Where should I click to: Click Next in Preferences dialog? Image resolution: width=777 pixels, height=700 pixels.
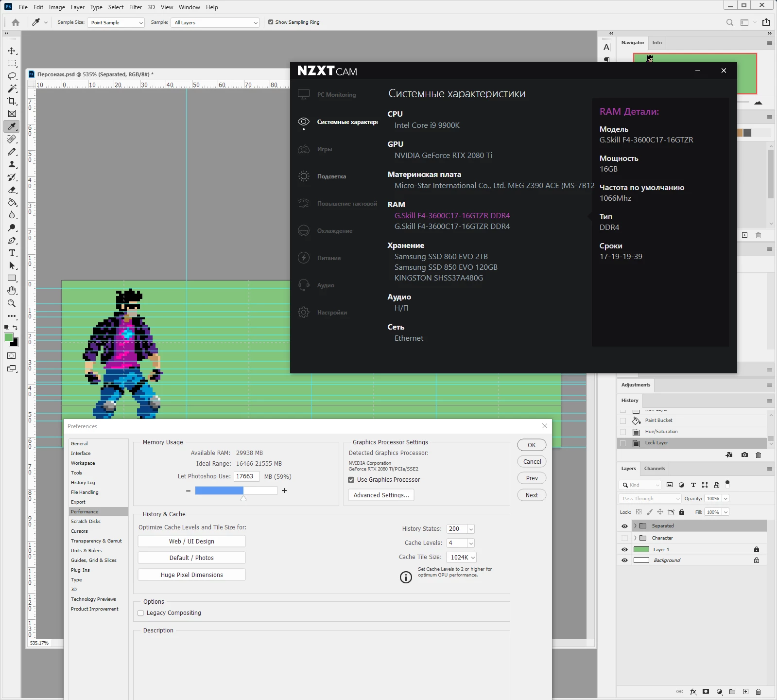pos(532,495)
